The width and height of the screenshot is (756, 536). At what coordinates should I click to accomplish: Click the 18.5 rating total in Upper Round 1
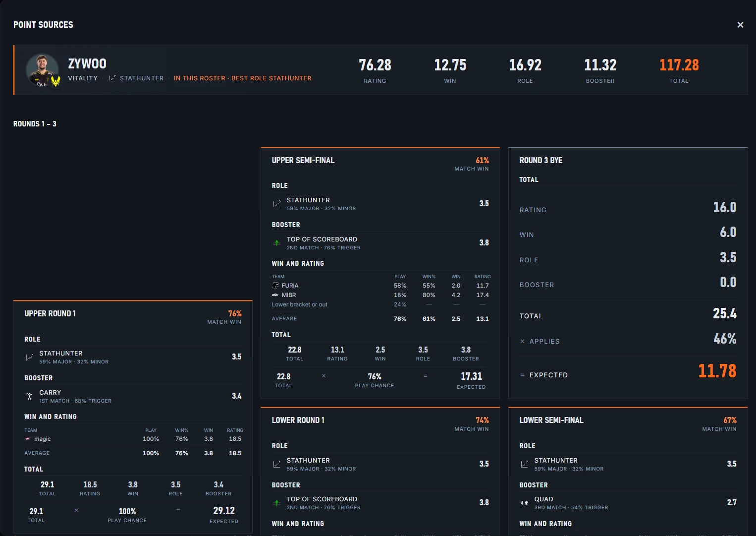pyautogui.click(x=90, y=485)
